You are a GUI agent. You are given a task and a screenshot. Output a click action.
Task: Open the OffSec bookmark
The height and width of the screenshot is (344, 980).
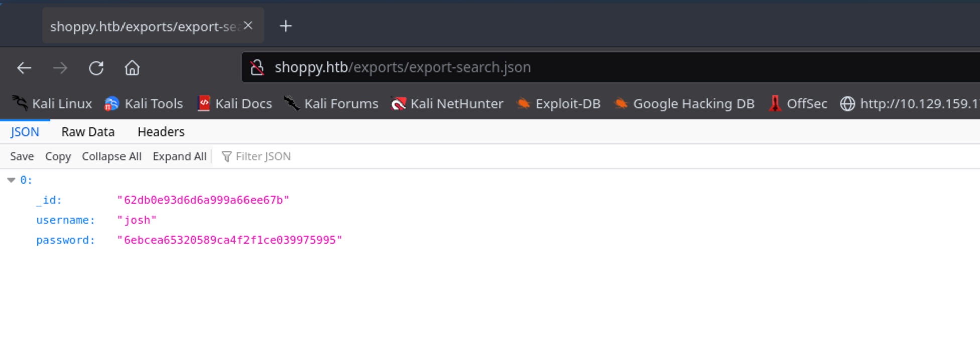tap(798, 104)
